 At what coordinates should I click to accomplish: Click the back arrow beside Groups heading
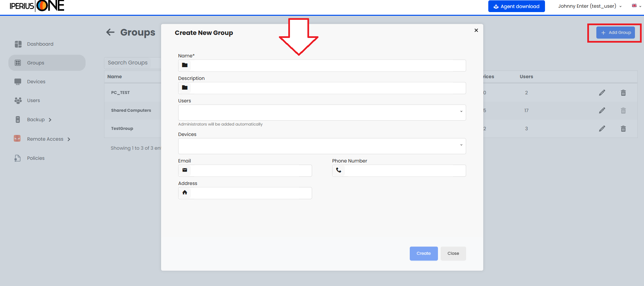point(110,32)
